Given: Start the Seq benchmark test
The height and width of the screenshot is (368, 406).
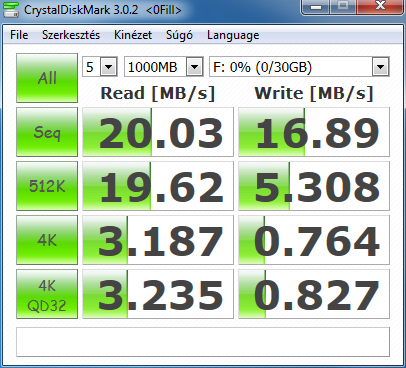Looking at the screenshot, I should [47, 132].
